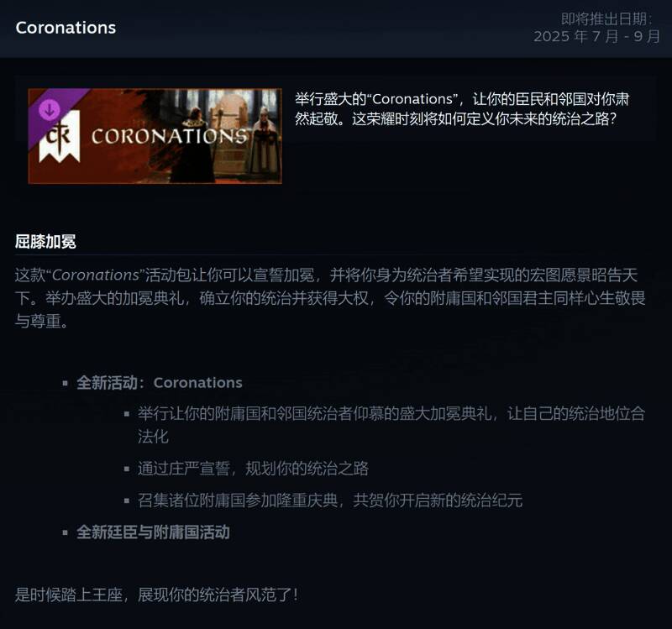Click the 全新廷臣与附庸国活动 bullet item
This screenshot has height=629, width=672.
(x=154, y=532)
